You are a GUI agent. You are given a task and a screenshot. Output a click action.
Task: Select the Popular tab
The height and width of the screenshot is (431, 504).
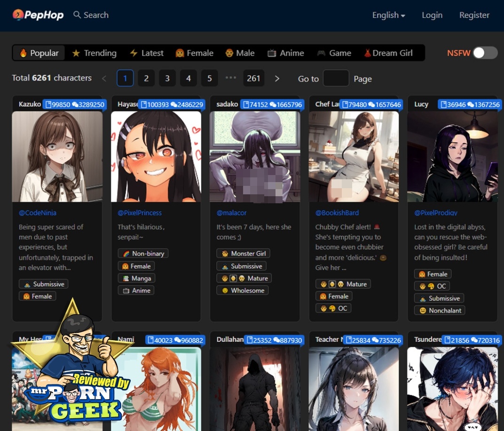point(39,53)
